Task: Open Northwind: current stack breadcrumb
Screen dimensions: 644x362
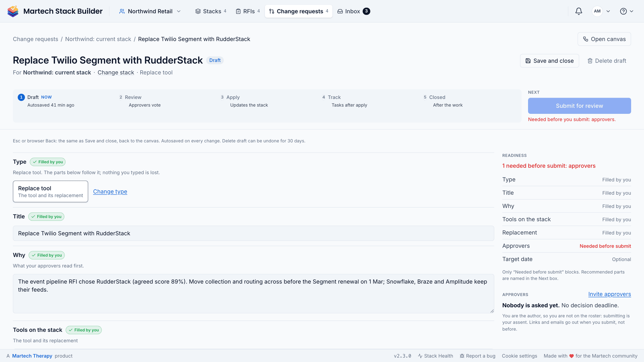Action: (98, 39)
